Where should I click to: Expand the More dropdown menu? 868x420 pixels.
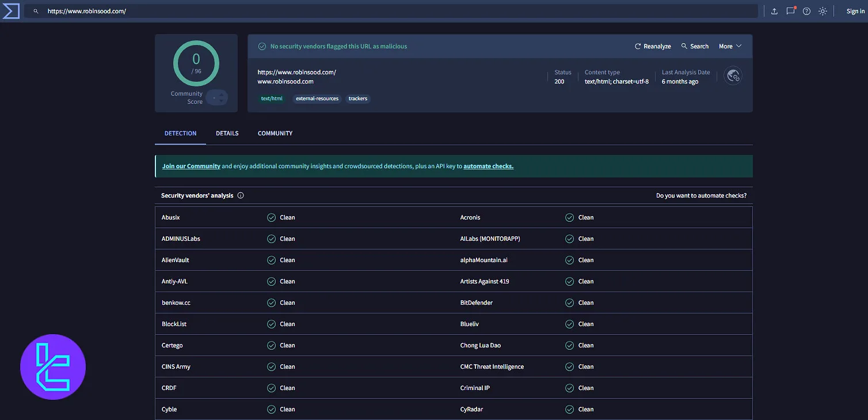point(729,46)
